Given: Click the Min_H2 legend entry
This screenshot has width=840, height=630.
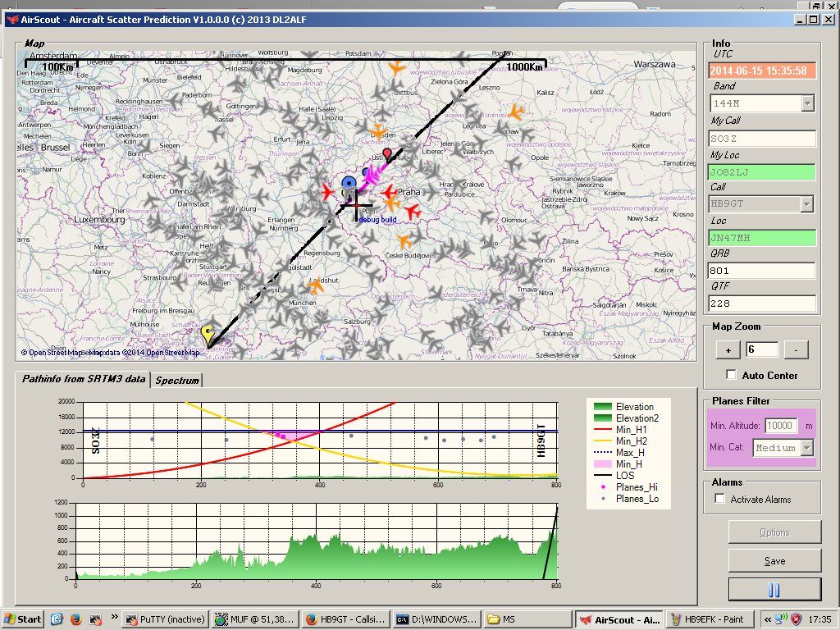Looking at the screenshot, I should coord(621,441).
